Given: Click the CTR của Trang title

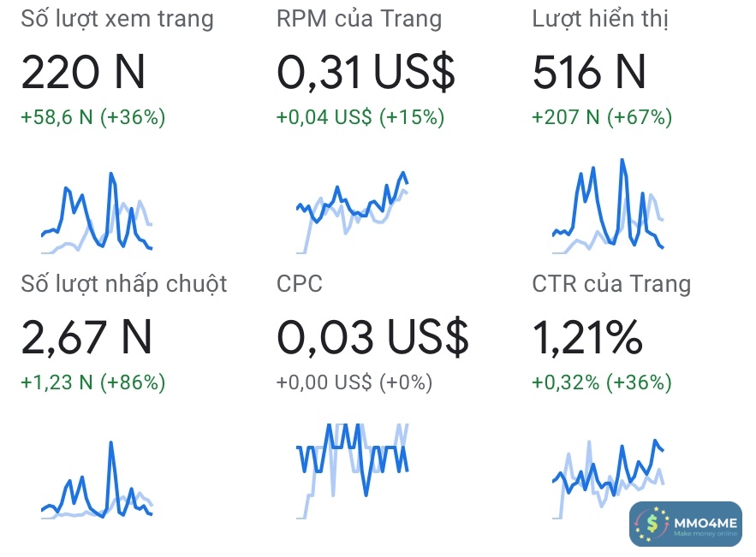Looking at the screenshot, I should tap(611, 283).
